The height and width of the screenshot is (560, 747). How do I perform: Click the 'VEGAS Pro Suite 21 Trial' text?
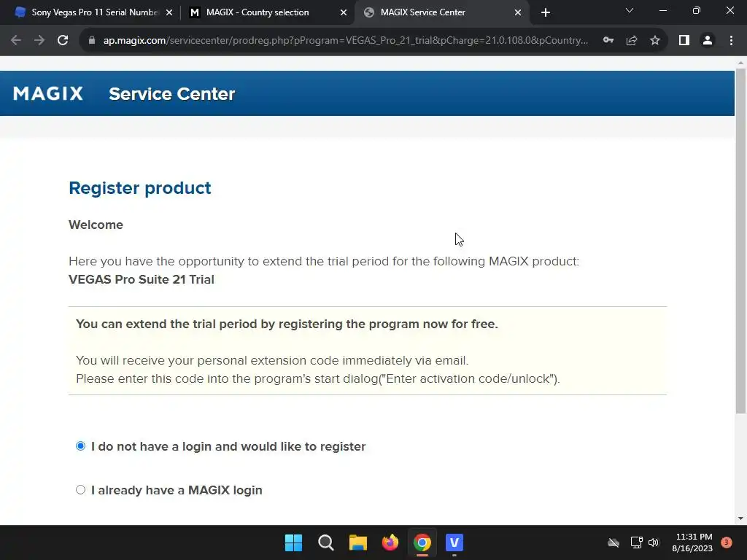(x=142, y=279)
